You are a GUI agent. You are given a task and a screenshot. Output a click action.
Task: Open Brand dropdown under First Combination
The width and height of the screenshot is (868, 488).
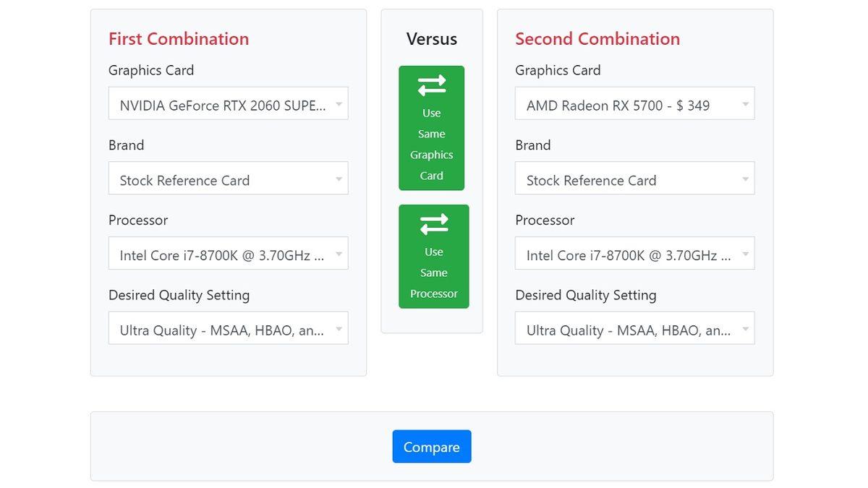click(228, 179)
